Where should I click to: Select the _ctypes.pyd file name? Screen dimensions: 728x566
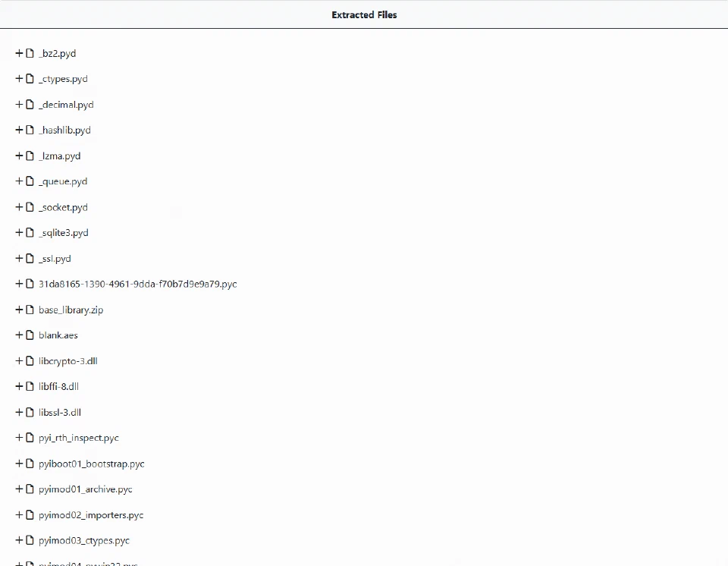[x=63, y=79]
